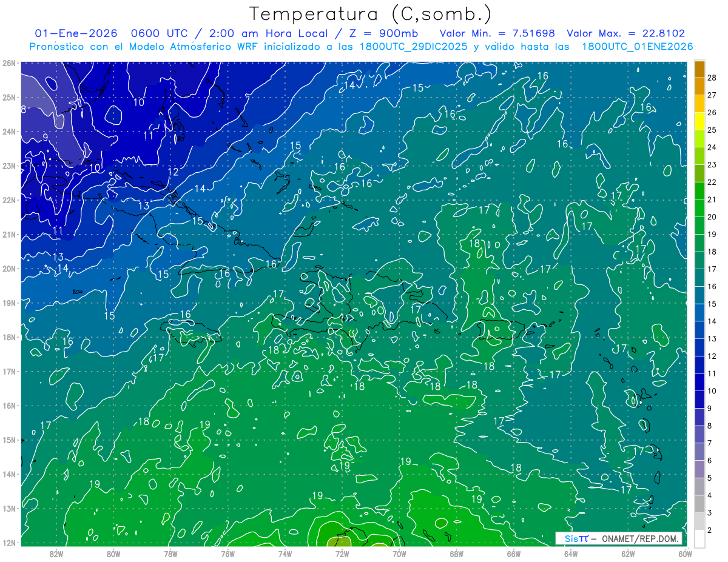
Task: Click the 70W longitude axis label
Action: point(399,554)
